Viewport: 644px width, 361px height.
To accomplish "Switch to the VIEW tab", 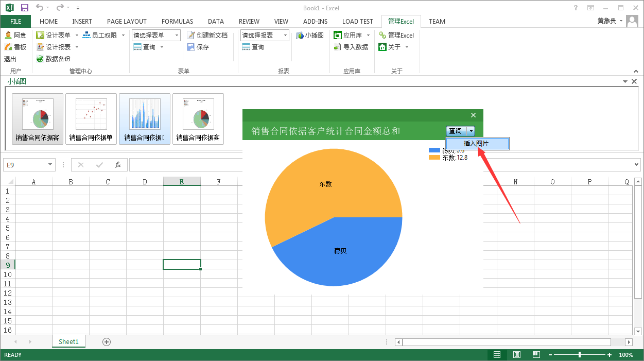I will (x=282, y=21).
